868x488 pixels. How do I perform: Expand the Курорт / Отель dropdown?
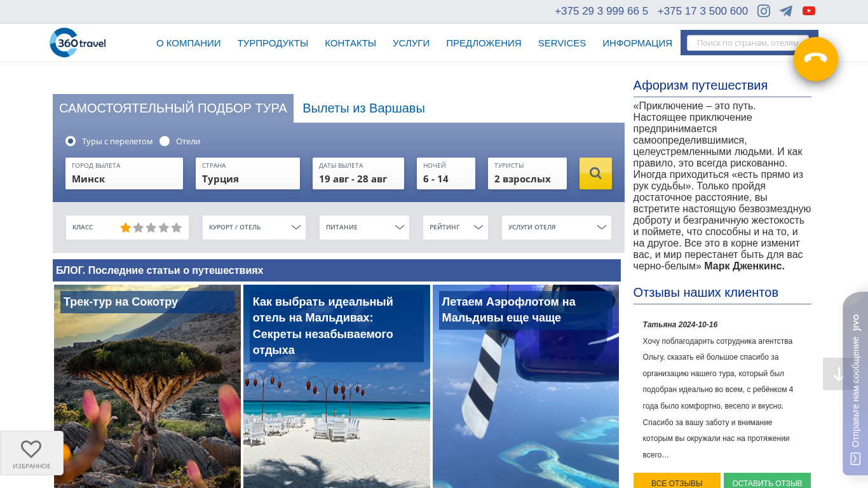[x=254, y=227]
